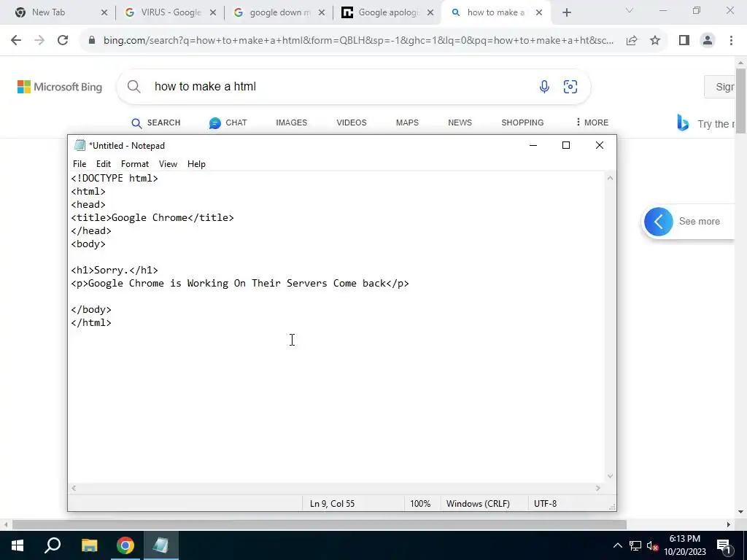Open a new Chrome tab with plus
Image resolution: width=747 pixels, height=560 pixels.
tap(566, 13)
